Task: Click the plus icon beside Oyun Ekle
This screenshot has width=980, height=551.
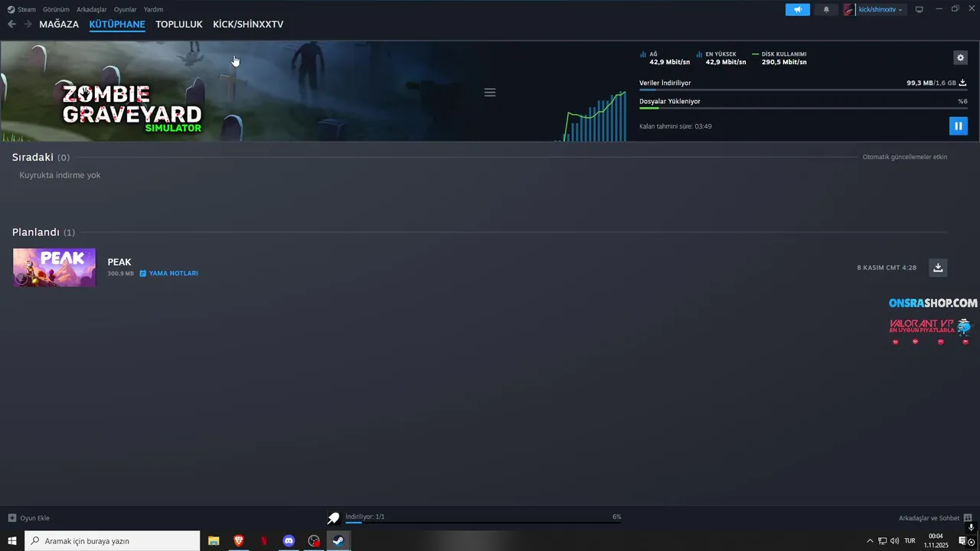Action: (11, 518)
